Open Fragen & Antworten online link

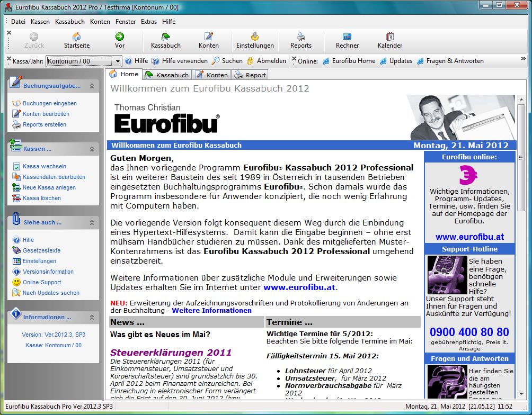tap(450, 61)
